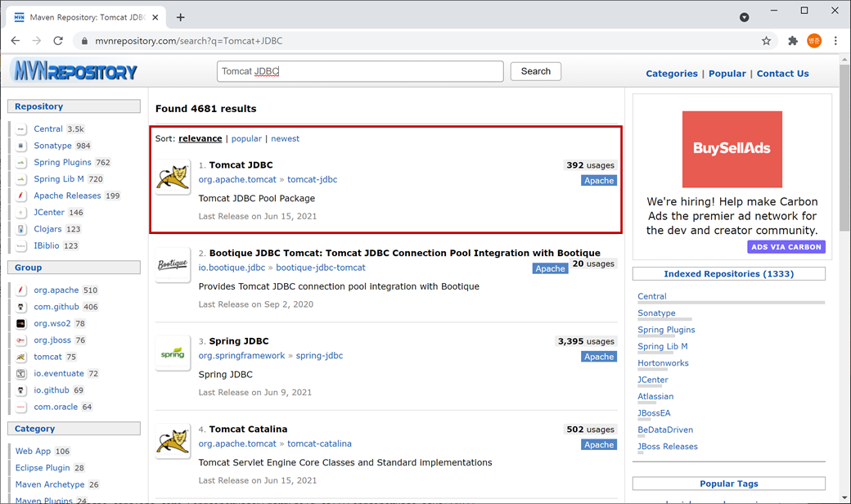Click the io.github group icon

point(20,390)
